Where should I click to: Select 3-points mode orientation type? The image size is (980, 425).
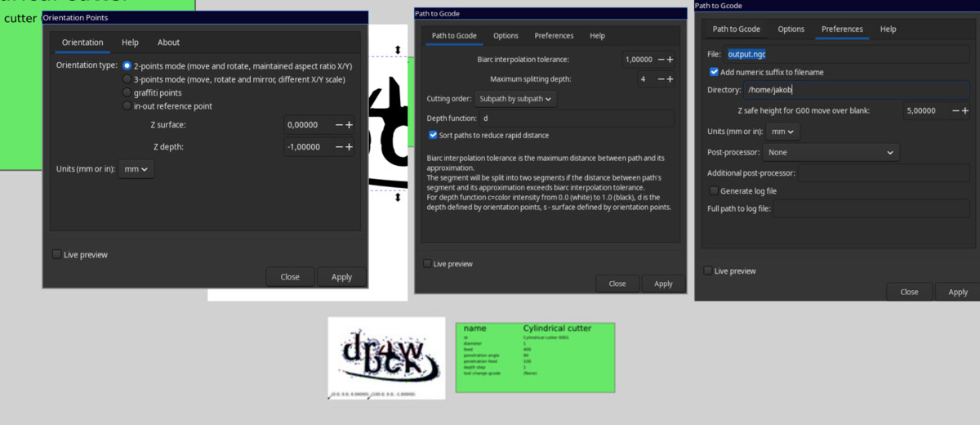tap(127, 79)
